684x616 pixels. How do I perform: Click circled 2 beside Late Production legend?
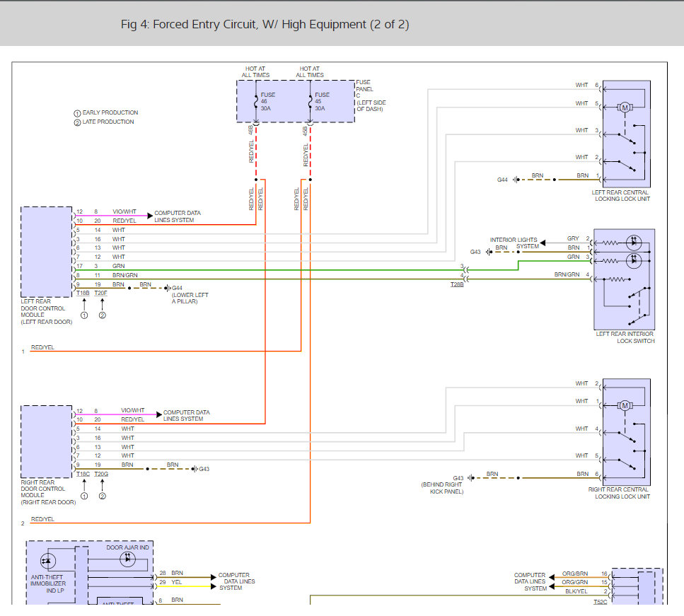[77, 122]
